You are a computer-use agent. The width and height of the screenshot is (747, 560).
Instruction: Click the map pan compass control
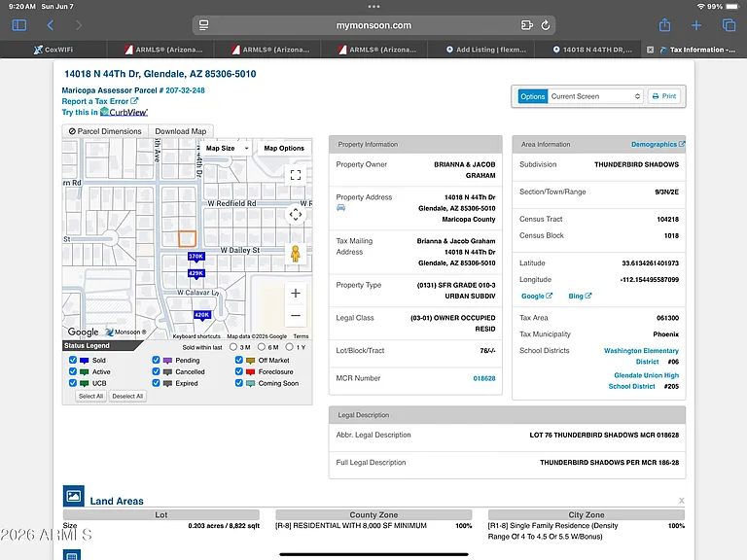tap(296, 214)
